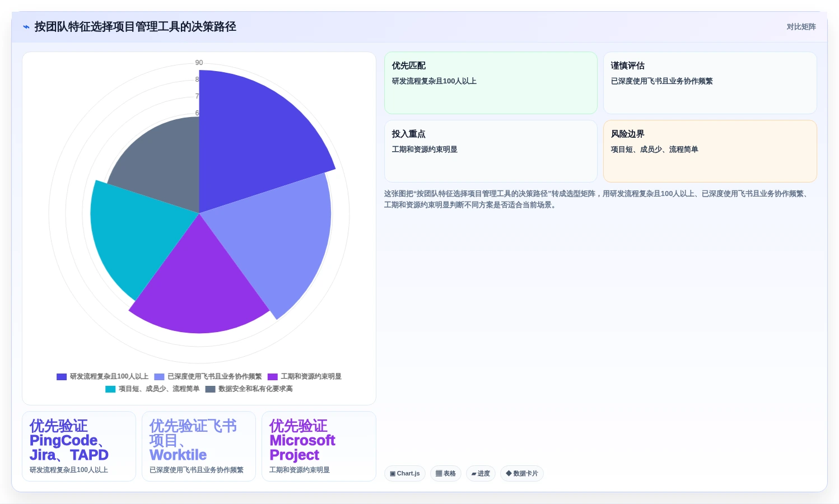Open the 风险边界 card

710,151
